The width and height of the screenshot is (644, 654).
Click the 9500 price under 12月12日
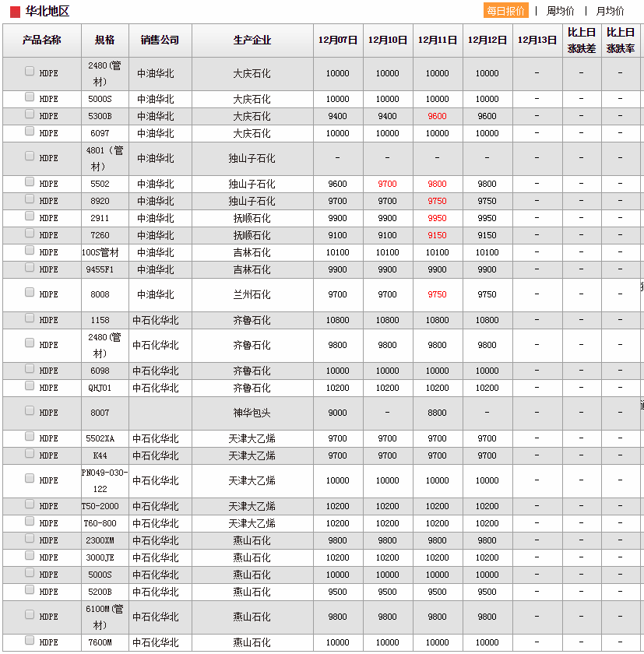point(487,592)
